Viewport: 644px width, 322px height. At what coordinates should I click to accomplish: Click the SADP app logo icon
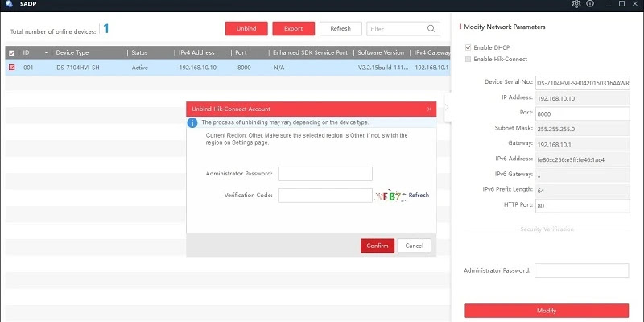(x=9, y=4)
